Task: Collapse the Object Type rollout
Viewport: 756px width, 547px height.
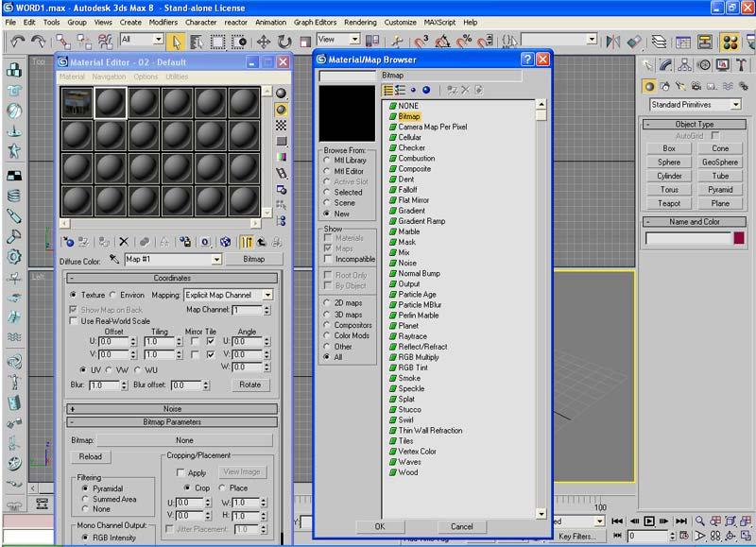Action: coord(695,125)
